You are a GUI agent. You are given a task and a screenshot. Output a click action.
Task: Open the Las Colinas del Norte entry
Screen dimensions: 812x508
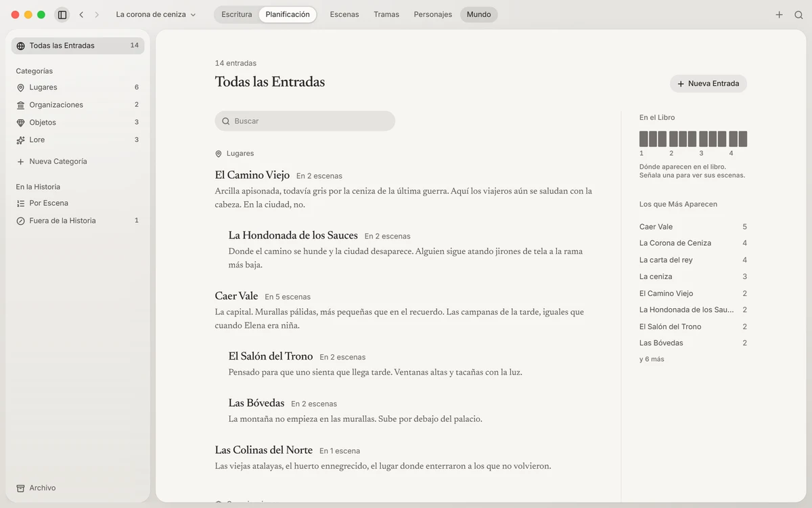tap(264, 450)
